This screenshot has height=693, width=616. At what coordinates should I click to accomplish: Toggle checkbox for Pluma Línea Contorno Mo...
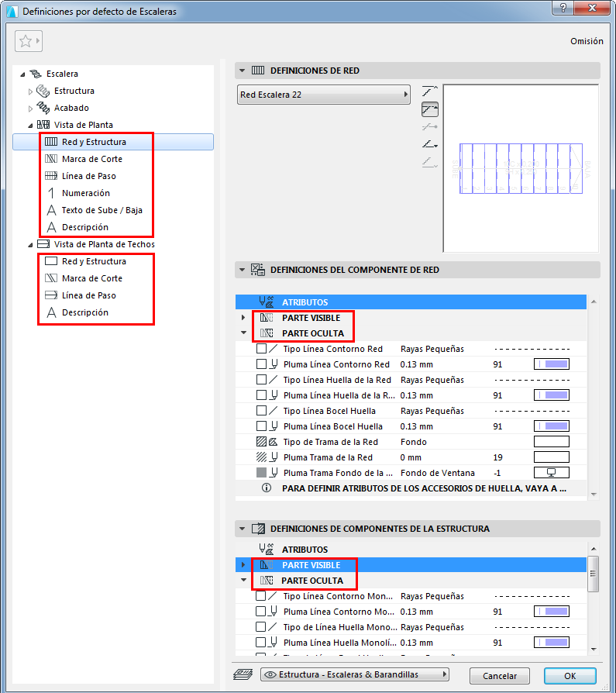click(x=260, y=612)
